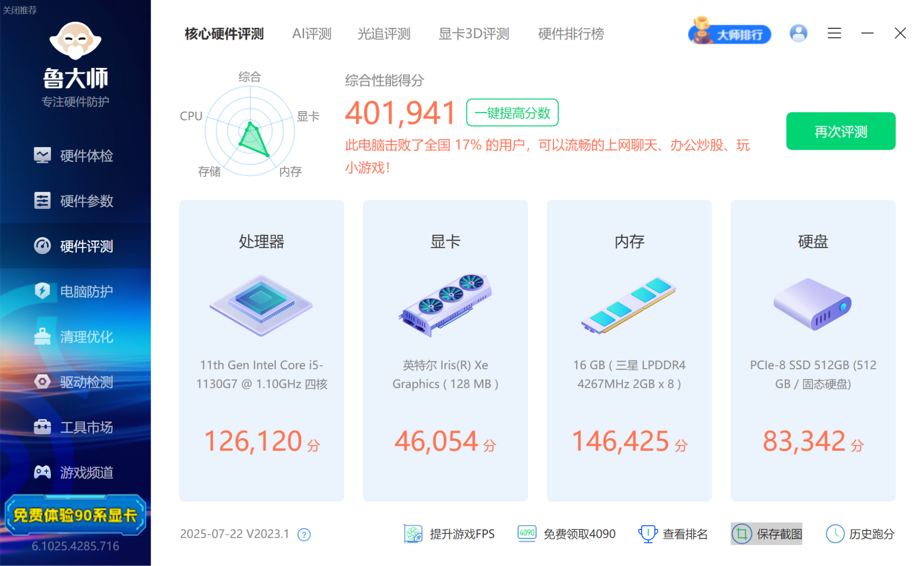Open 硬件体检 in the sidebar

[x=76, y=155]
